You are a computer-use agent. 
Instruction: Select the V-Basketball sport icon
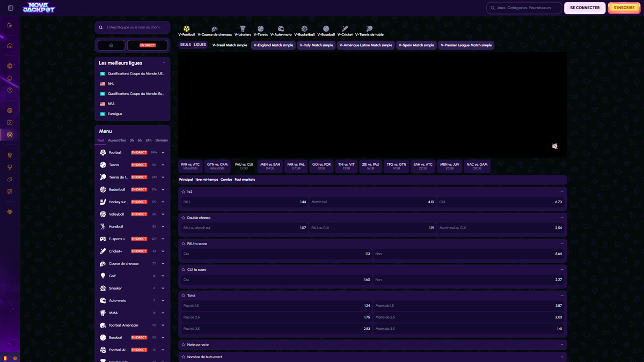click(x=304, y=28)
